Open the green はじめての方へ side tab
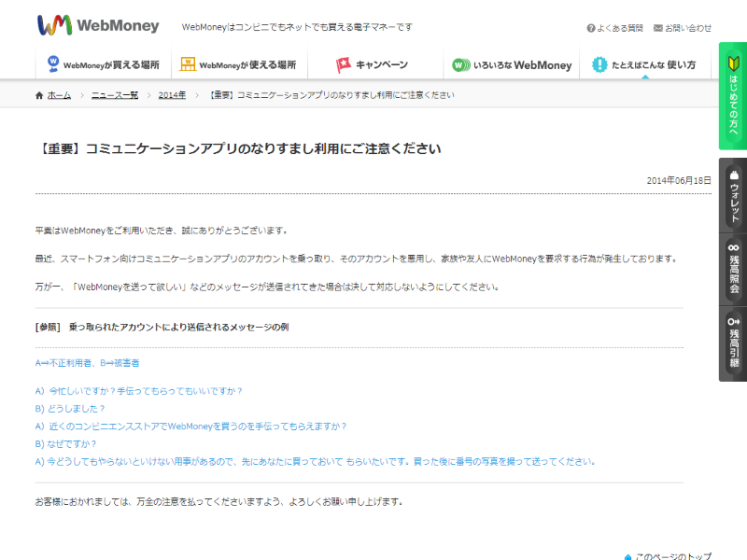The image size is (747, 560). (733, 96)
